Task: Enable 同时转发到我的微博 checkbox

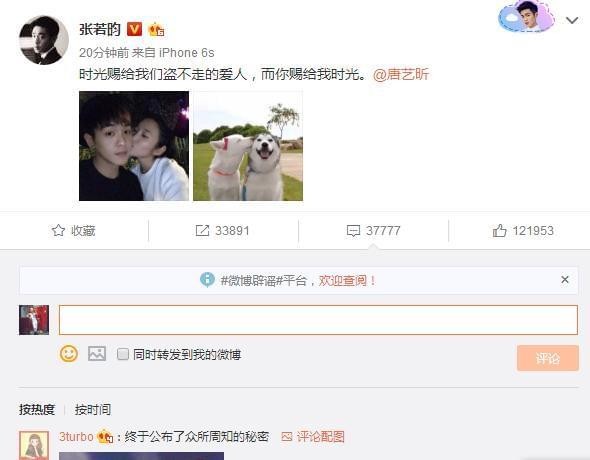Action: pos(123,354)
